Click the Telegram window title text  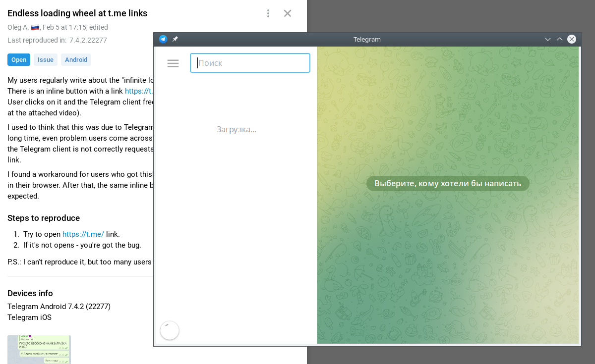point(367,39)
